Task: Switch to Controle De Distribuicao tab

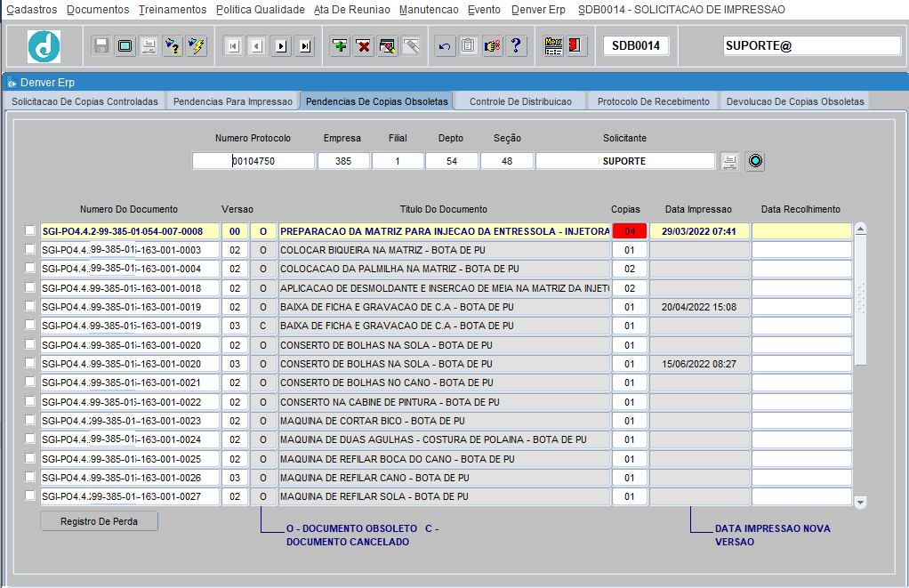Action: (x=520, y=101)
